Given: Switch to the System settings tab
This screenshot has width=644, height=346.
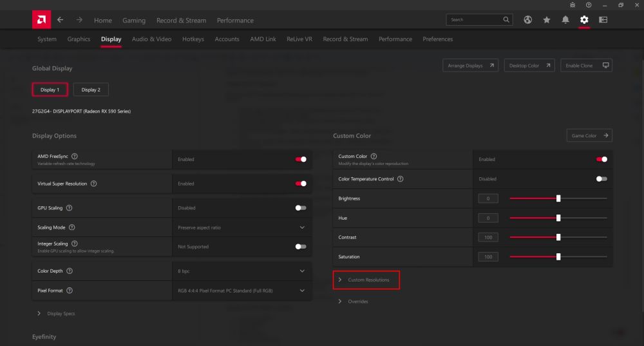Looking at the screenshot, I should pos(47,39).
